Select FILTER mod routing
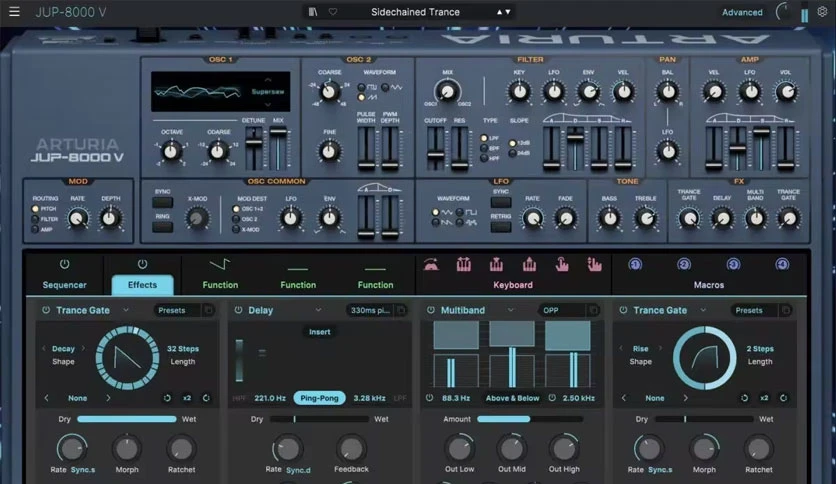Screen dimensions: 836x484 [36, 219]
